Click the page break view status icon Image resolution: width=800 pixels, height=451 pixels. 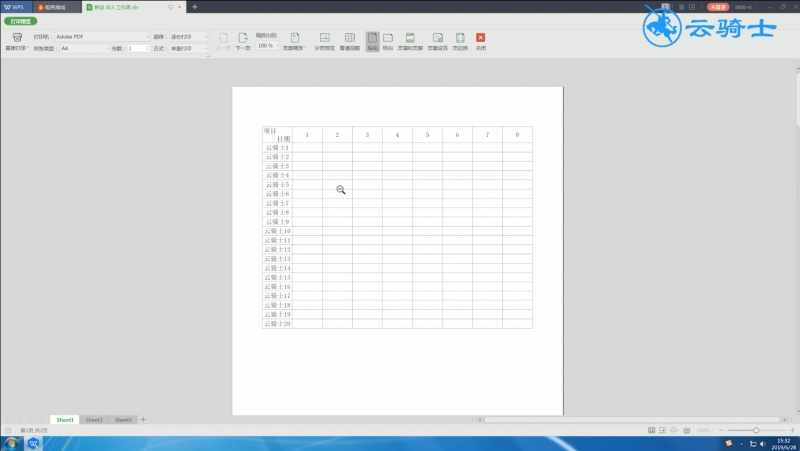662,431
